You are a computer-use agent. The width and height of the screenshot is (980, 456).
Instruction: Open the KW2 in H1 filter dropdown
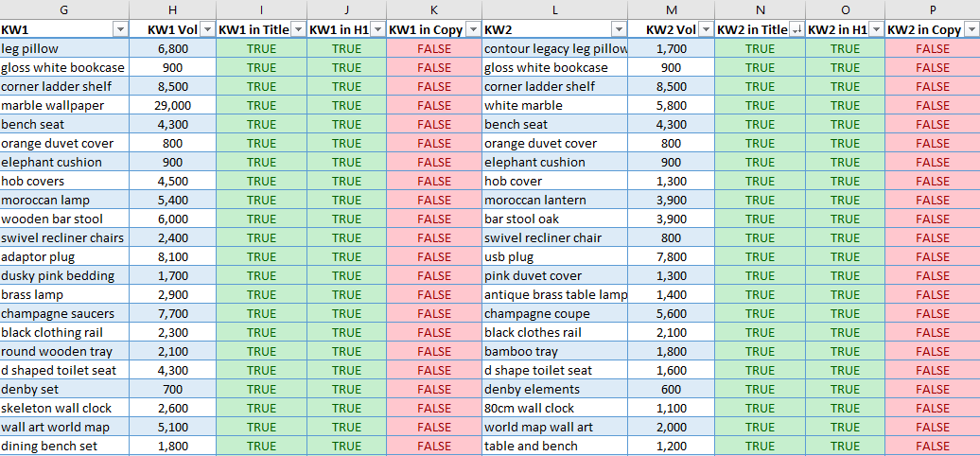click(876, 29)
